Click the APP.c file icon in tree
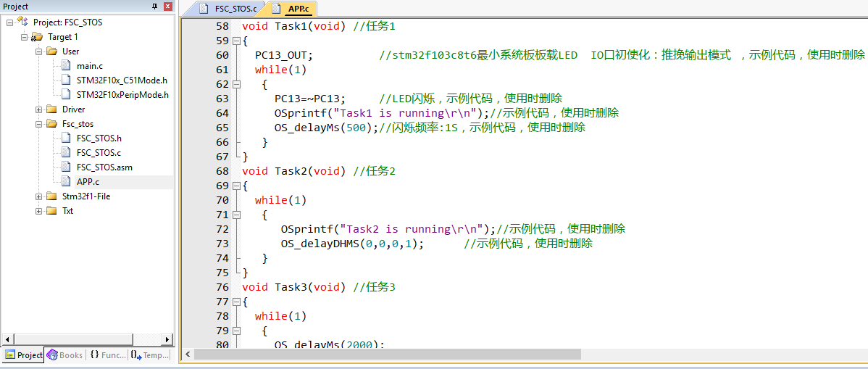 pyautogui.click(x=66, y=181)
